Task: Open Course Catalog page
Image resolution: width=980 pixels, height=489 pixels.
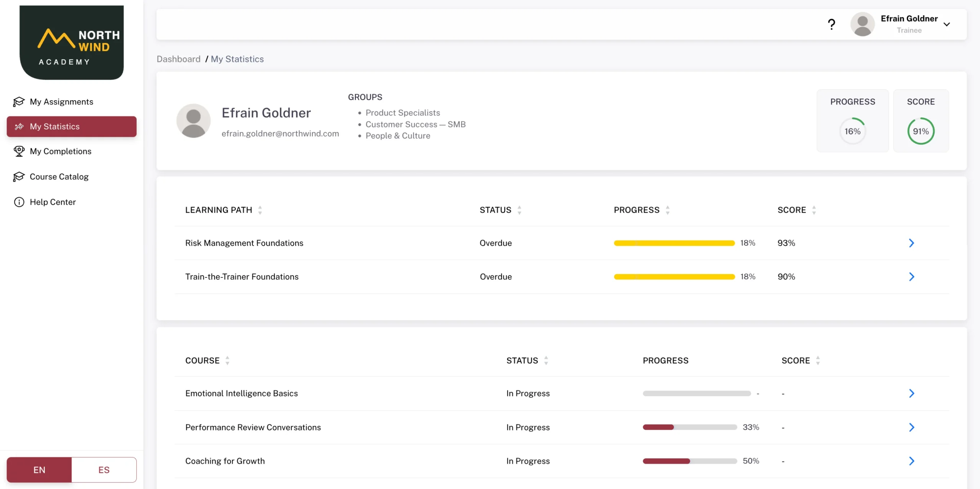Action: (72, 177)
